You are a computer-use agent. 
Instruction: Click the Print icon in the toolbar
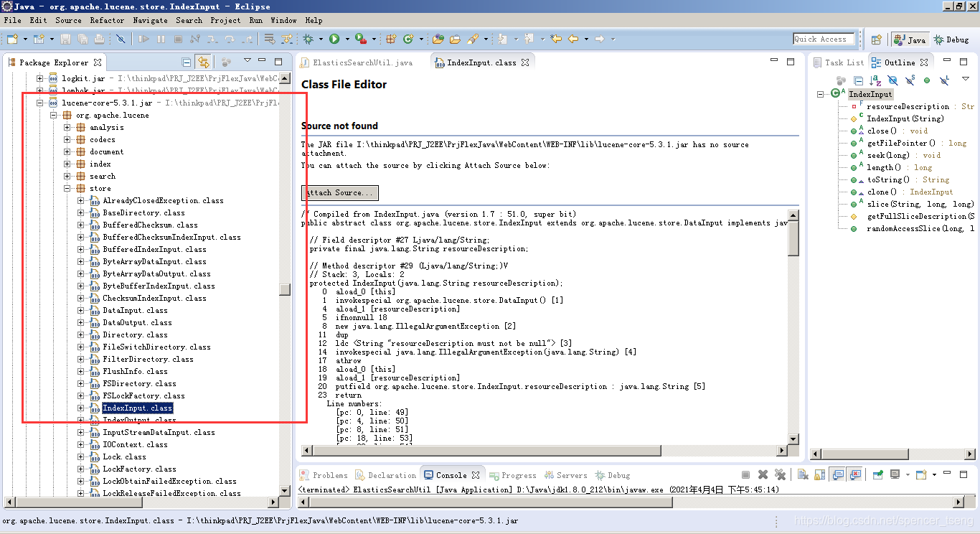pos(99,39)
